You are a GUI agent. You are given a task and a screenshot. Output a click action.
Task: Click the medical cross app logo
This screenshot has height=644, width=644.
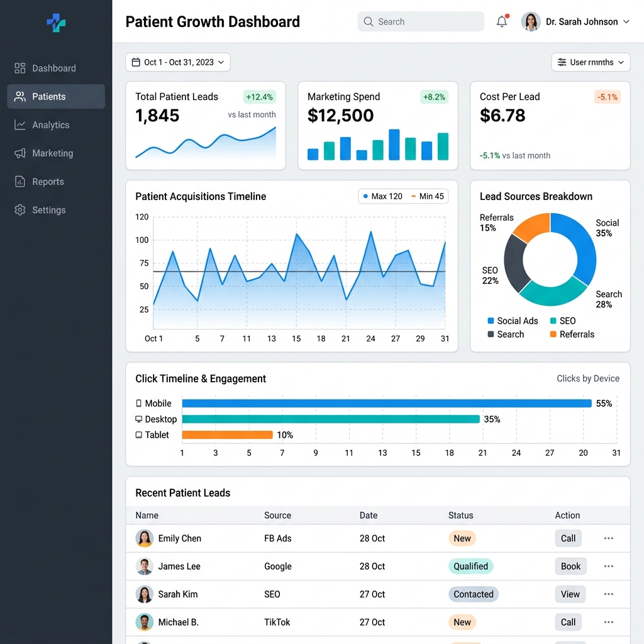[56, 23]
